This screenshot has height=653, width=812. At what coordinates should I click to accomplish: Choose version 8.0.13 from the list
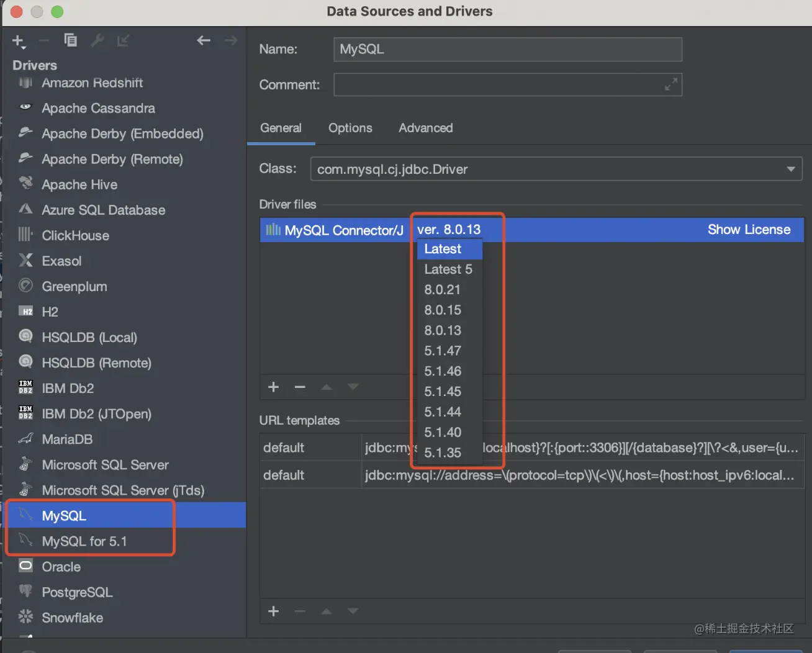[449, 330]
